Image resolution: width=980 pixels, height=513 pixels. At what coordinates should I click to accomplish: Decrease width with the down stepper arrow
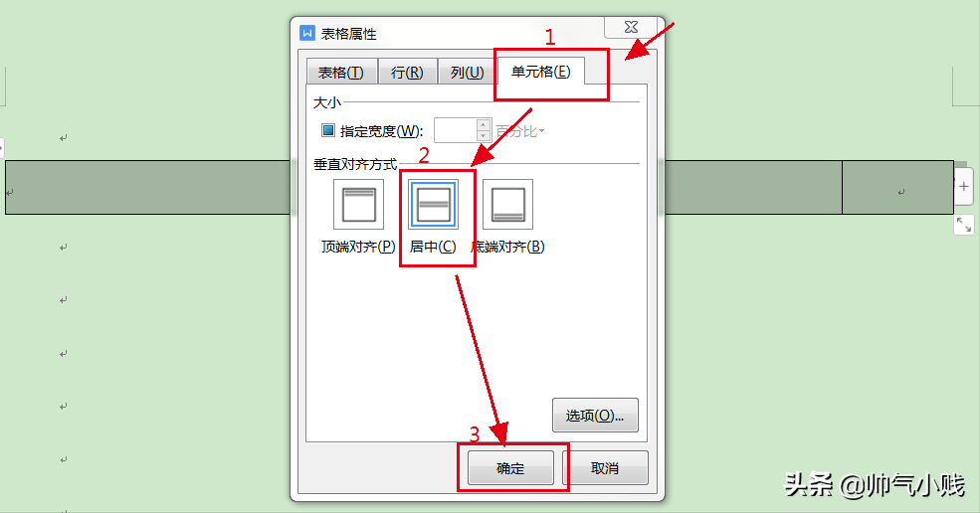click(484, 136)
